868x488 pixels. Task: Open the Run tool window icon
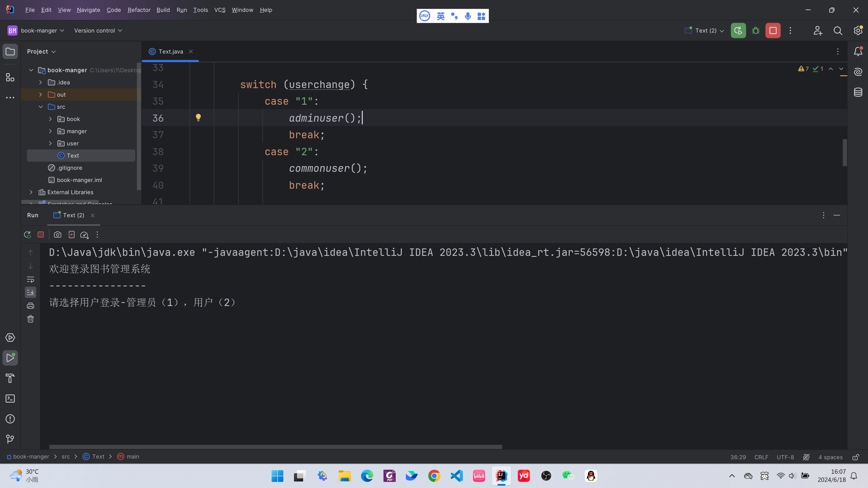(x=10, y=358)
